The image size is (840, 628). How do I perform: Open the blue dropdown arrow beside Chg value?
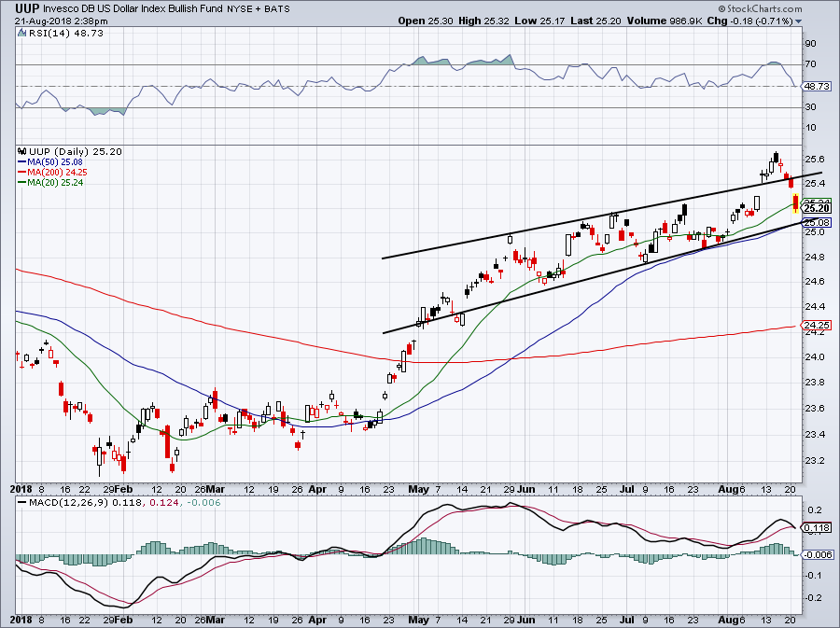(x=799, y=21)
